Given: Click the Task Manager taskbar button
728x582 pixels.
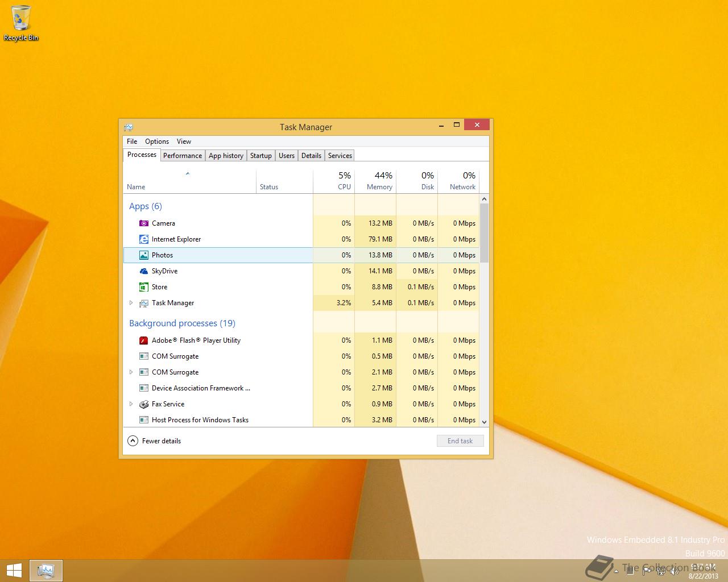Looking at the screenshot, I should click(45, 571).
